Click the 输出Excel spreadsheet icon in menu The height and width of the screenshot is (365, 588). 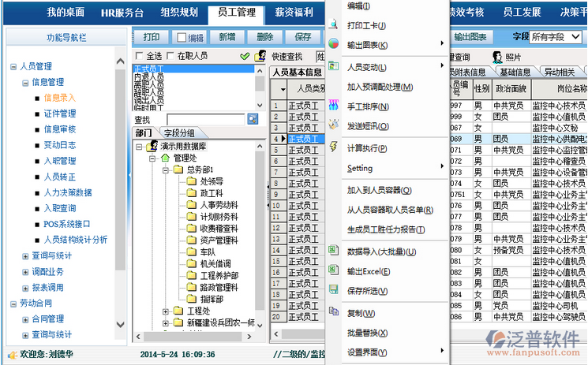coord(333,271)
